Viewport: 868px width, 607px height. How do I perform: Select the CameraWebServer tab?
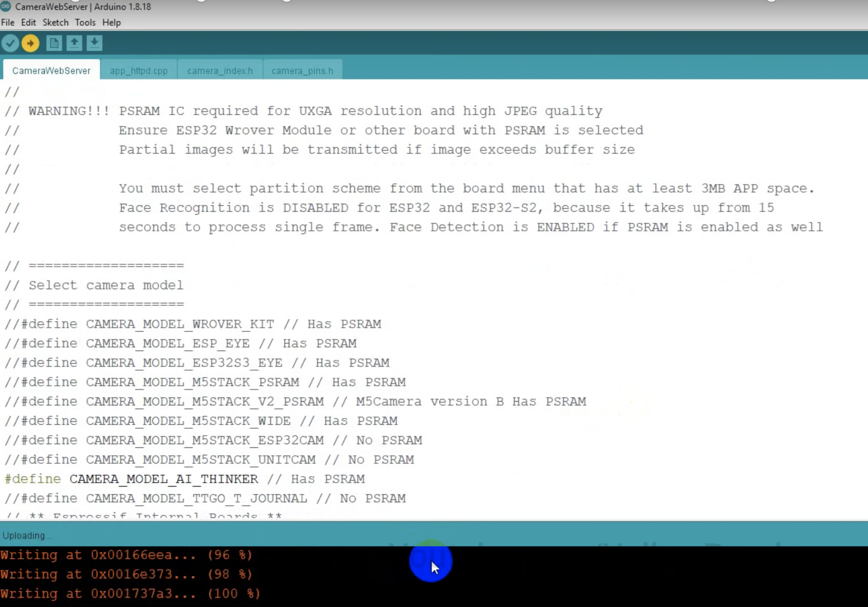52,71
